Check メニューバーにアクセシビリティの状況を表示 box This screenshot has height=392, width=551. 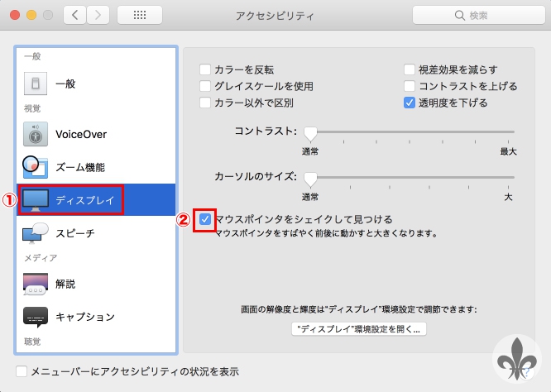[x=22, y=371]
